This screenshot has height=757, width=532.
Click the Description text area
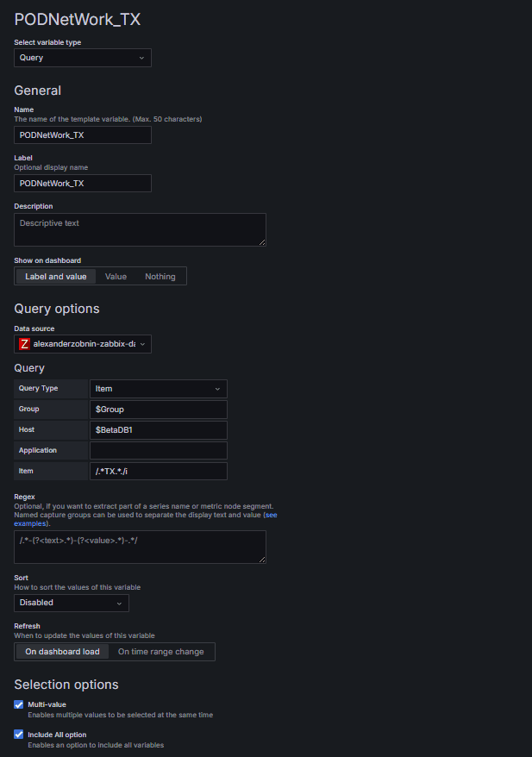pyautogui.click(x=140, y=230)
